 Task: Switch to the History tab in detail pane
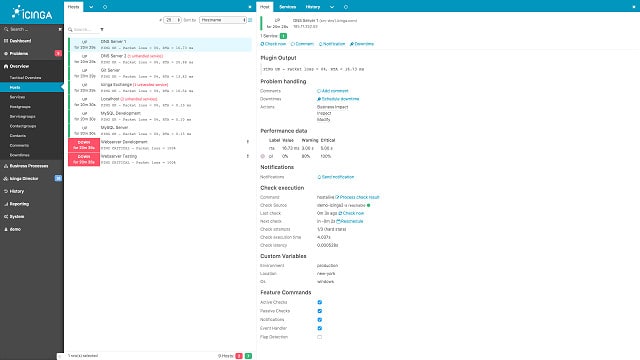pos(313,7)
